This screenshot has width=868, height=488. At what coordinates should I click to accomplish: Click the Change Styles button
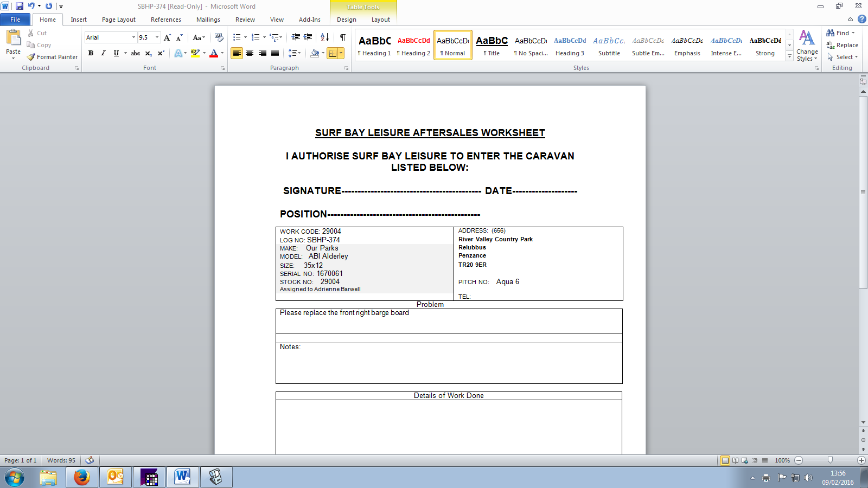(x=807, y=46)
